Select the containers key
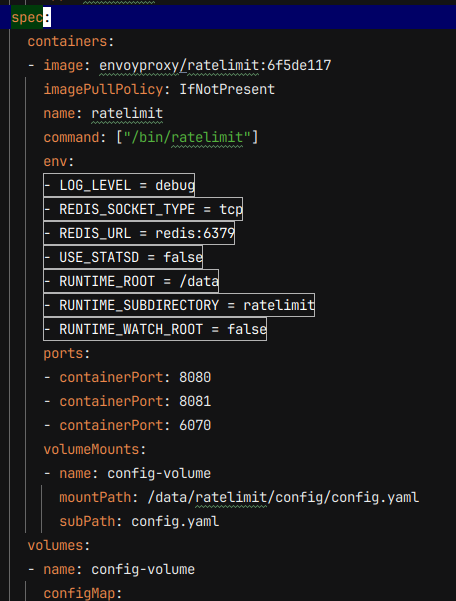 click(67, 41)
